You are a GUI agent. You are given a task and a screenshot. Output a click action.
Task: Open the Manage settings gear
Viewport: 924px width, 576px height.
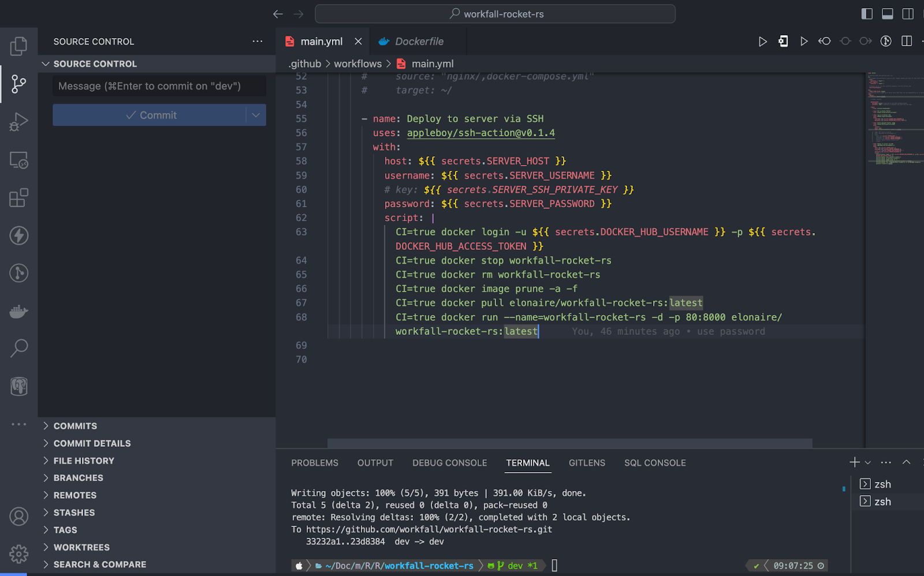pos(18,554)
